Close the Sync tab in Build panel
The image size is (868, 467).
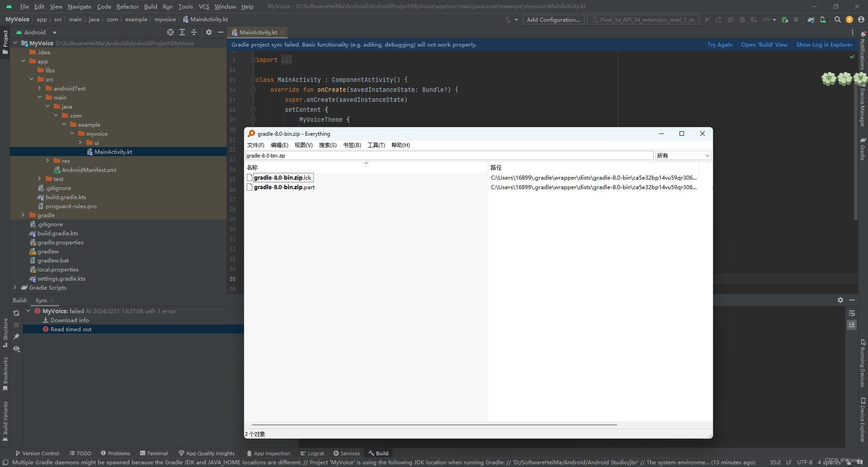tap(52, 300)
